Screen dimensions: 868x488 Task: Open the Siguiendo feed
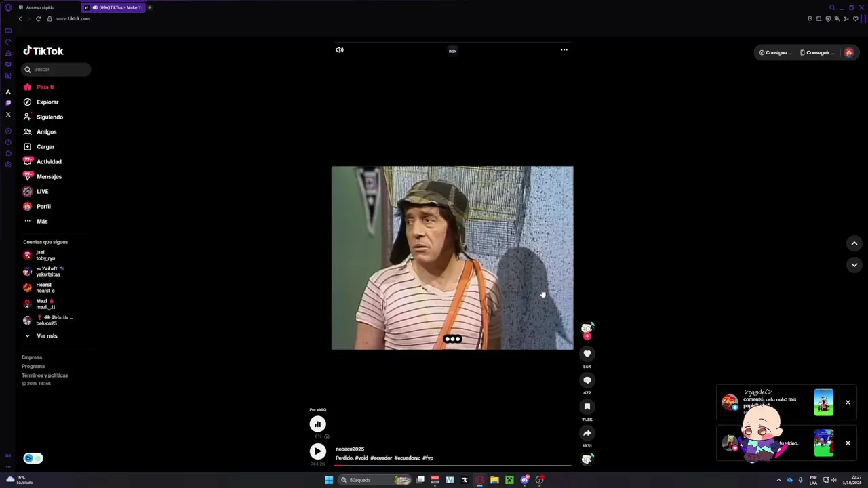[x=43, y=117]
